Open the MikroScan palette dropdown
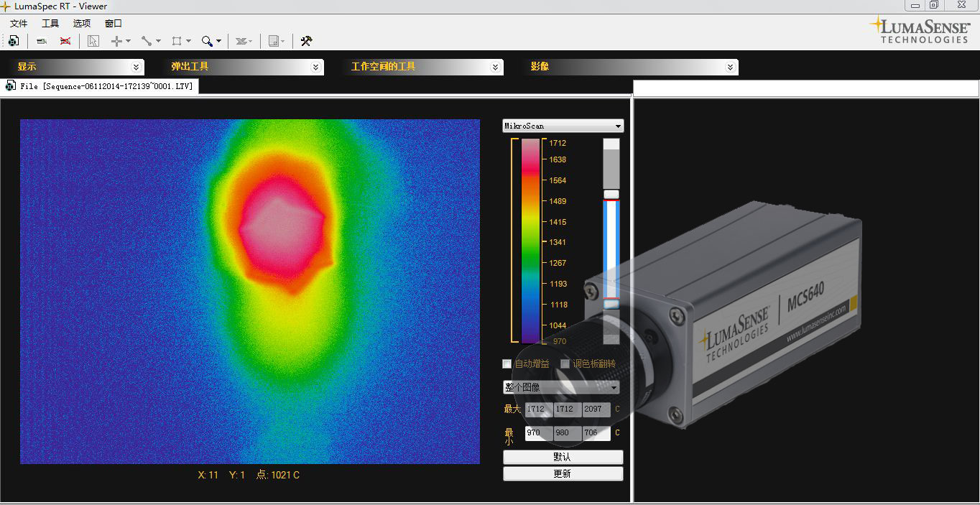The height and width of the screenshot is (505, 980). (563, 126)
